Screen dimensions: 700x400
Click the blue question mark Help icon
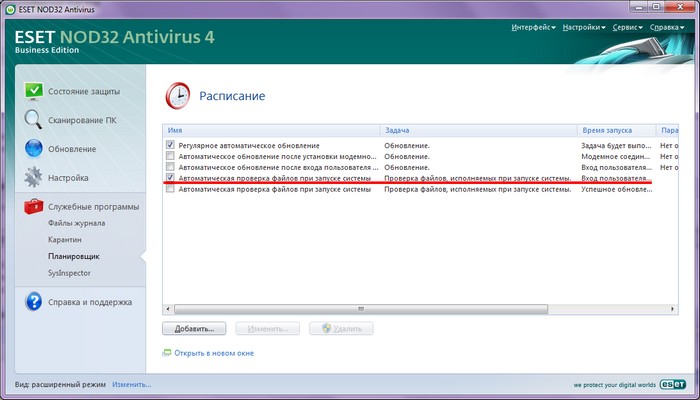click(x=33, y=302)
